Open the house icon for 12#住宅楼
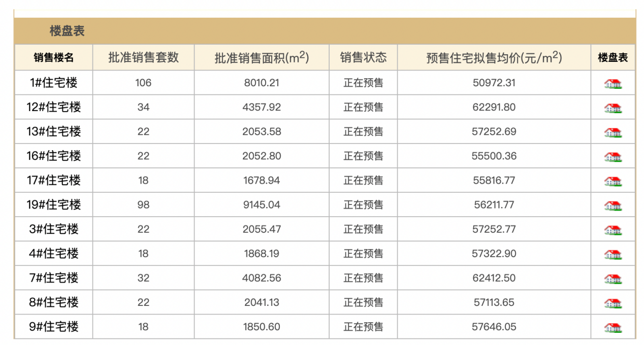 tap(613, 108)
